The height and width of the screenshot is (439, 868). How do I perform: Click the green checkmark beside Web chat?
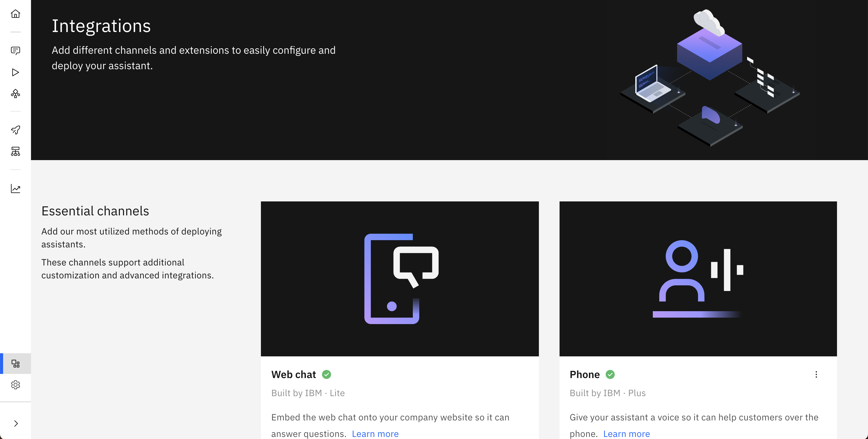pyautogui.click(x=326, y=374)
